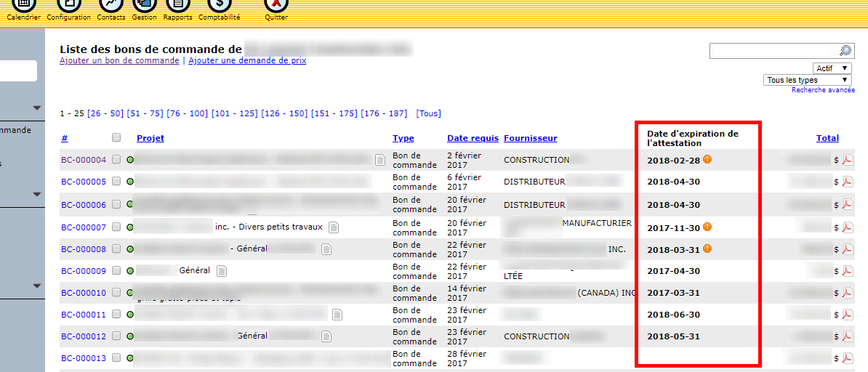Go to page 26 - 50
The width and height of the screenshot is (868, 372).
(105, 113)
